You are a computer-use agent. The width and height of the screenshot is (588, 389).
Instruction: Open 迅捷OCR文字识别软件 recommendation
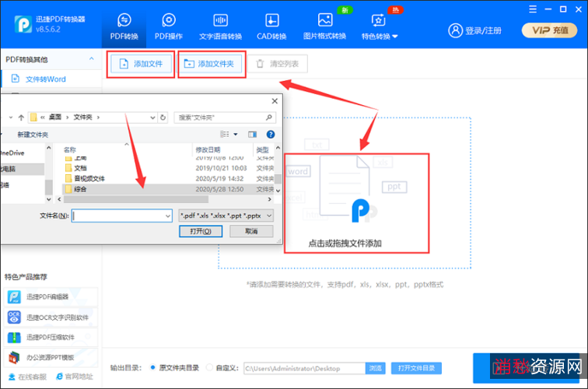tap(51, 317)
